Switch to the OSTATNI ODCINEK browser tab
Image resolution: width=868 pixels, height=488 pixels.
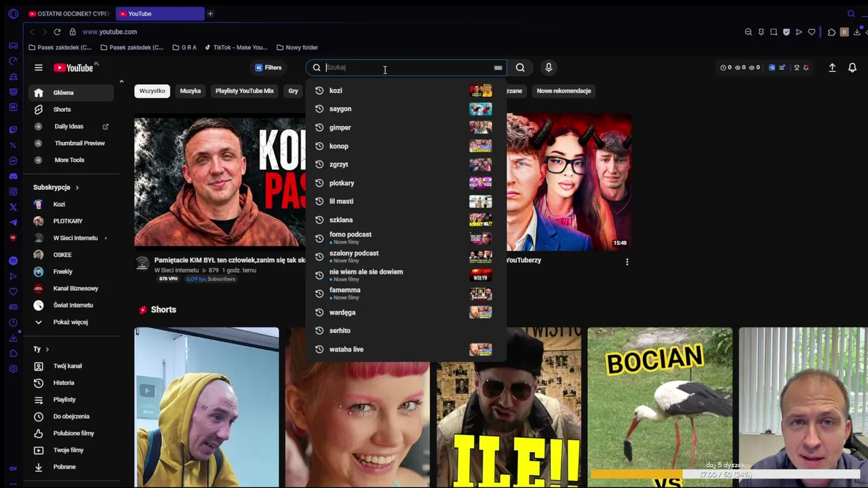pyautogui.click(x=68, y=14)
